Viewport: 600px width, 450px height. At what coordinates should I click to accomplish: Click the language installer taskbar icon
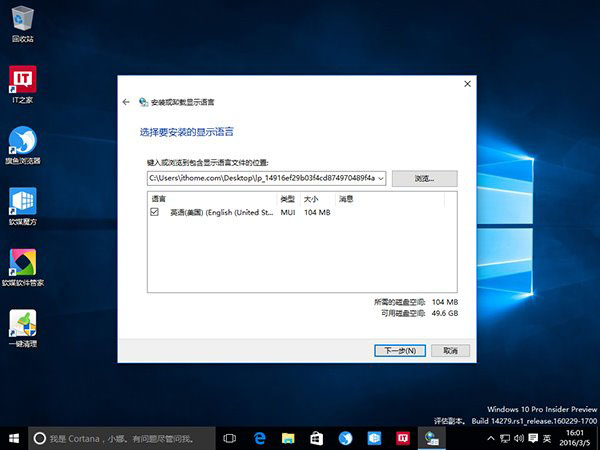[432, 439]
